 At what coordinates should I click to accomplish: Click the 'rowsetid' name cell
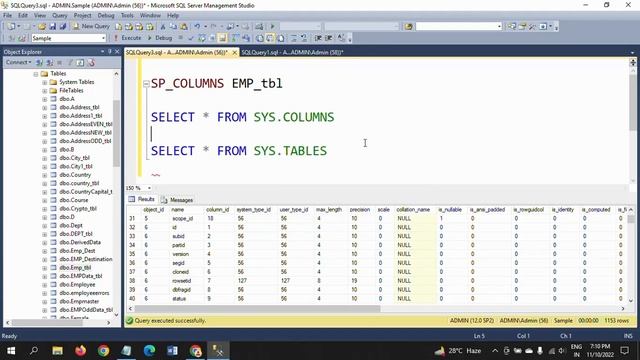point(182,281)
